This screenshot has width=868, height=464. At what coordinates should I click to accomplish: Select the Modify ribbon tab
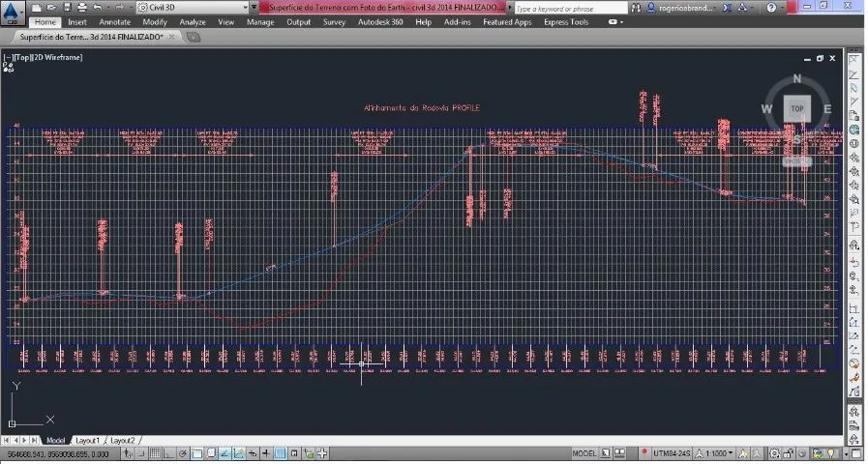click(155, 22)
